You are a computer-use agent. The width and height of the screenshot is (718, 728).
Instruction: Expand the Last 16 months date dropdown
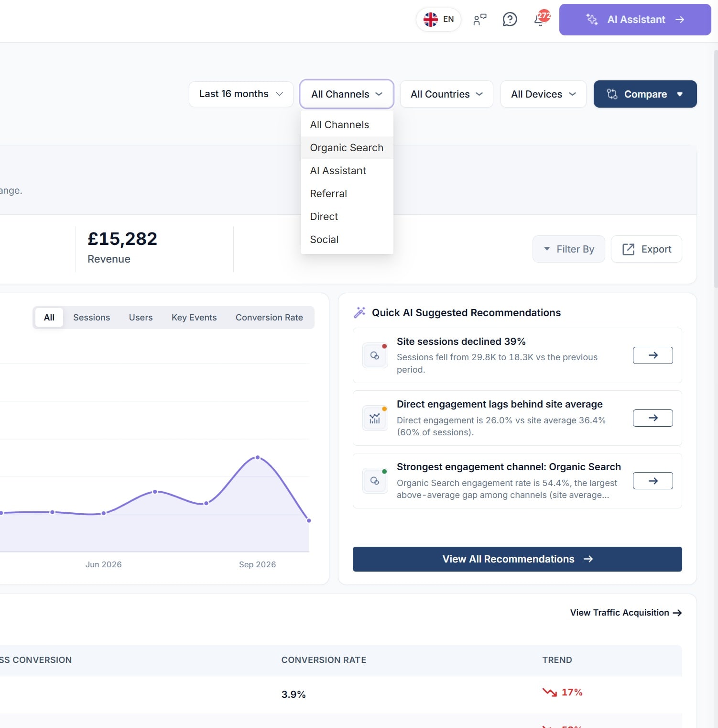pyautogui.click(x=241, y=94)
